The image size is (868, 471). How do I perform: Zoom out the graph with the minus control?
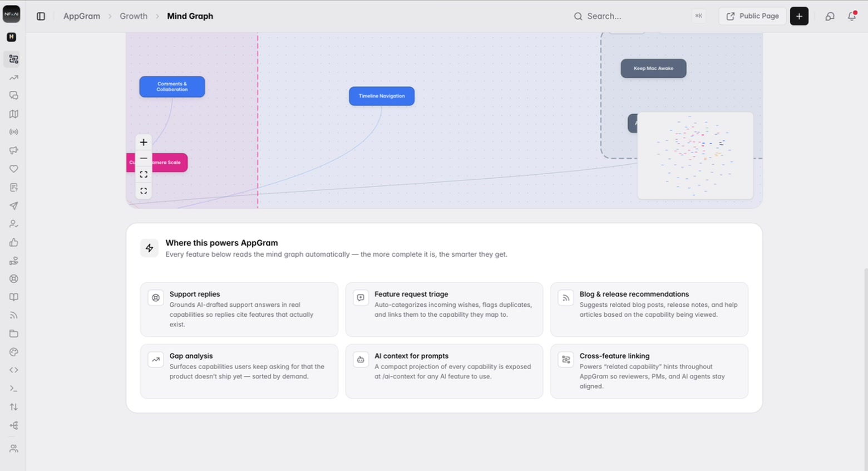pyautogui.click(x=144, y=159)
